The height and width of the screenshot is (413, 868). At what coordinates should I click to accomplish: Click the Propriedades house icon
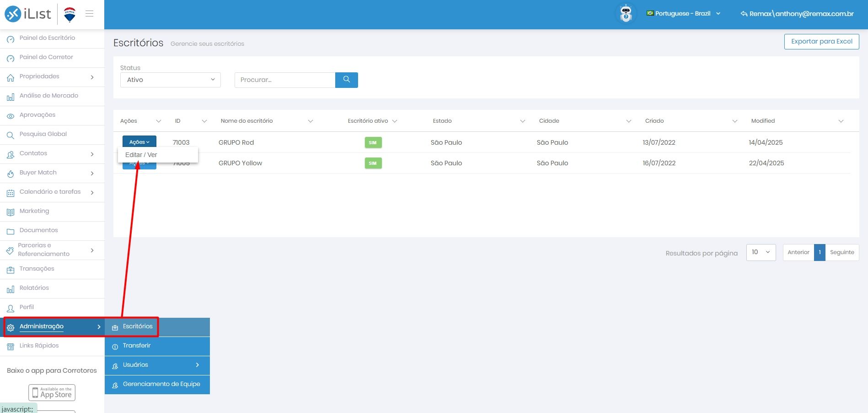point(11,77)
